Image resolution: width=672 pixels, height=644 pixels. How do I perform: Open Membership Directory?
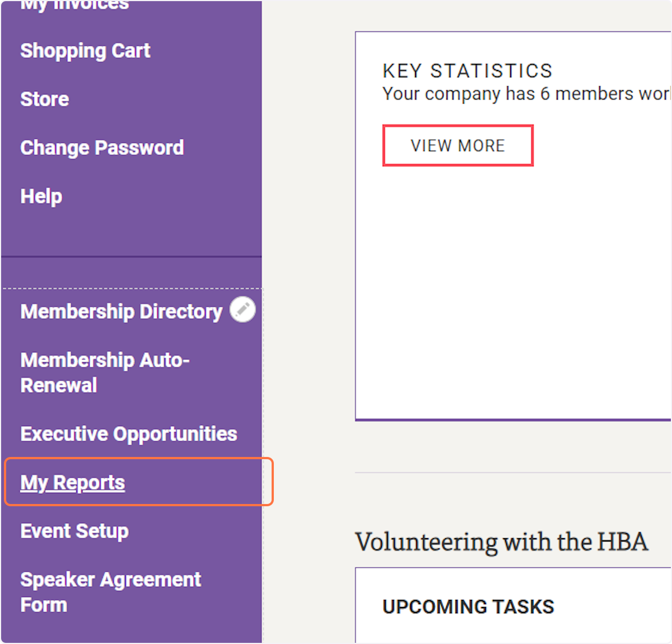(121, 311)
